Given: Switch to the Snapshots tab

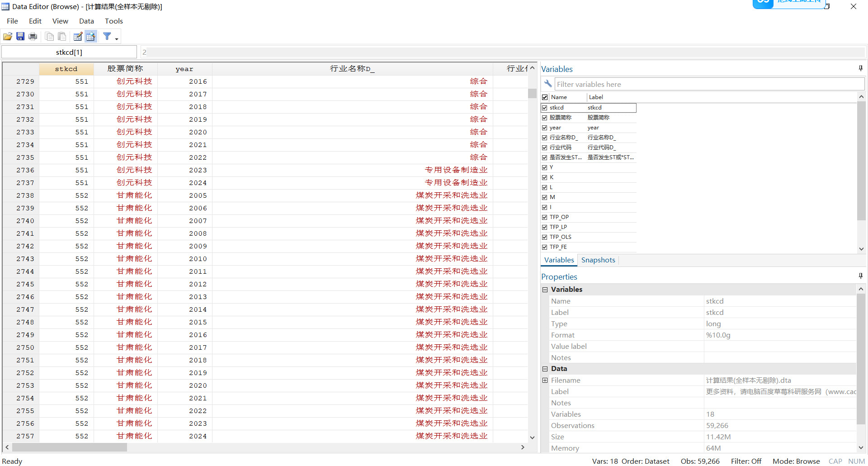Looking at the screenshot, I should (x=598, y=260).
